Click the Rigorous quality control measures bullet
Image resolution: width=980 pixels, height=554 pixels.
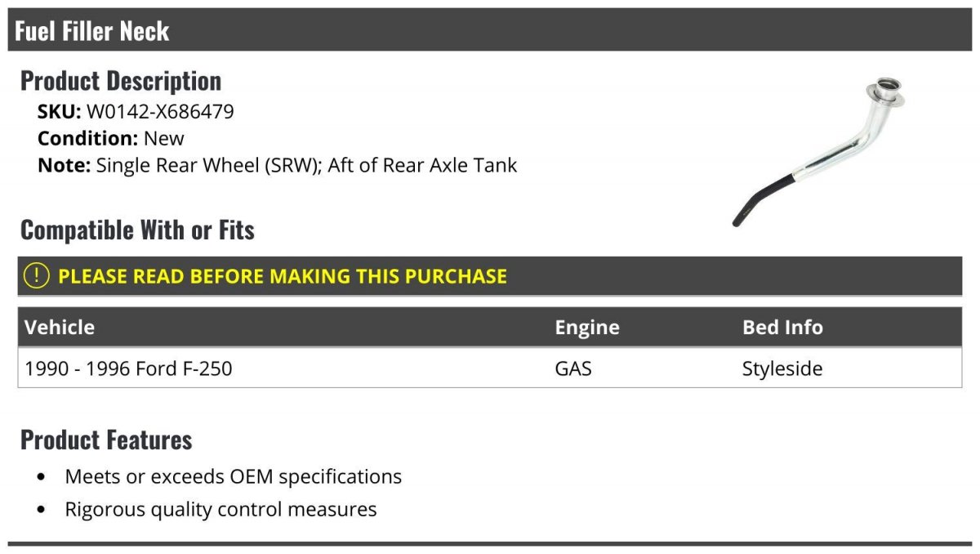[220, 510]
